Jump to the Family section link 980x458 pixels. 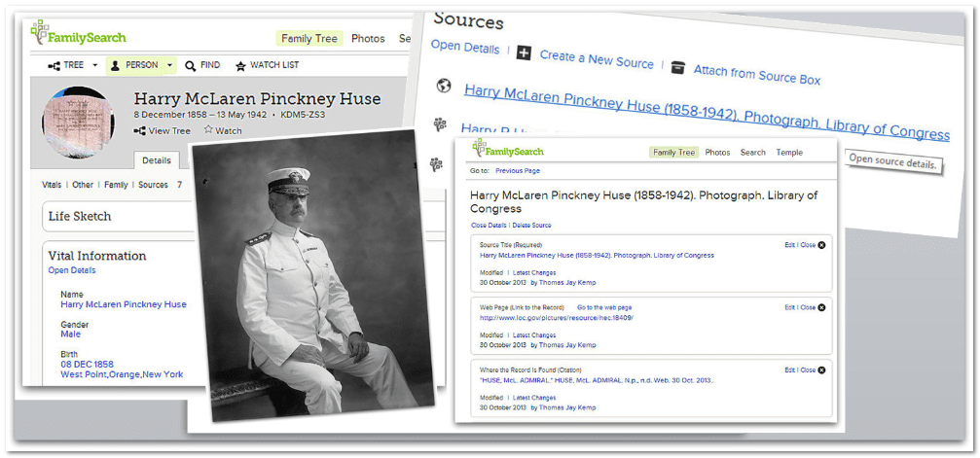click(116, 185)
